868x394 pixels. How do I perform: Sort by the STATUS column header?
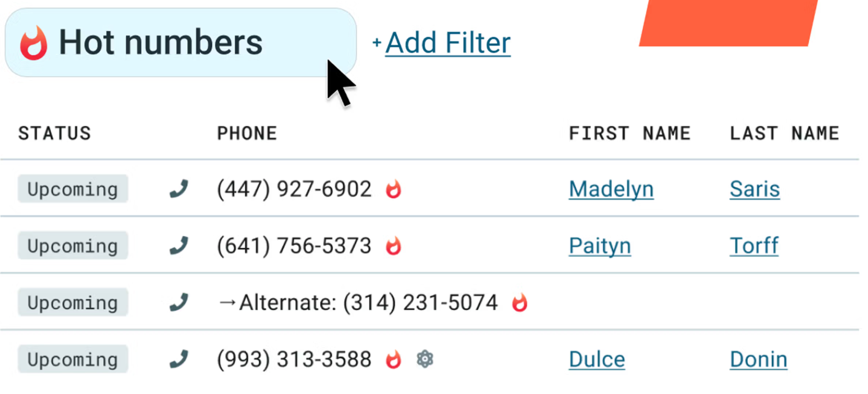tap(54, 133)
